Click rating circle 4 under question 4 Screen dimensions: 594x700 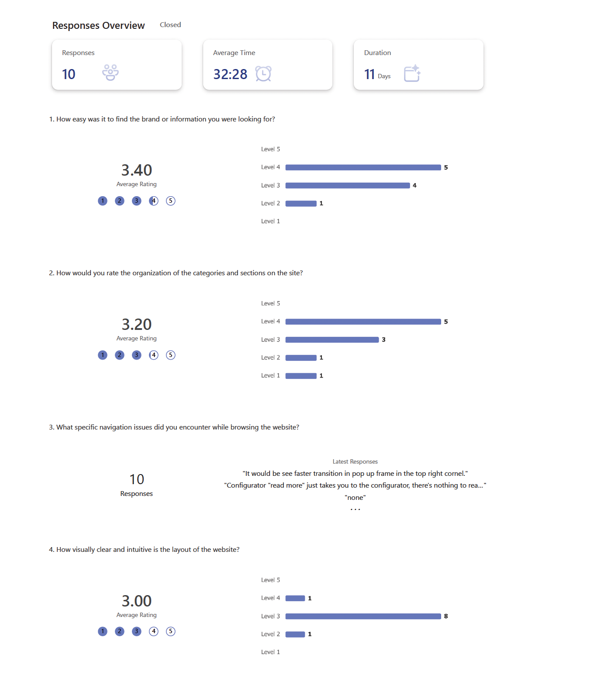(x=154, y=631)
